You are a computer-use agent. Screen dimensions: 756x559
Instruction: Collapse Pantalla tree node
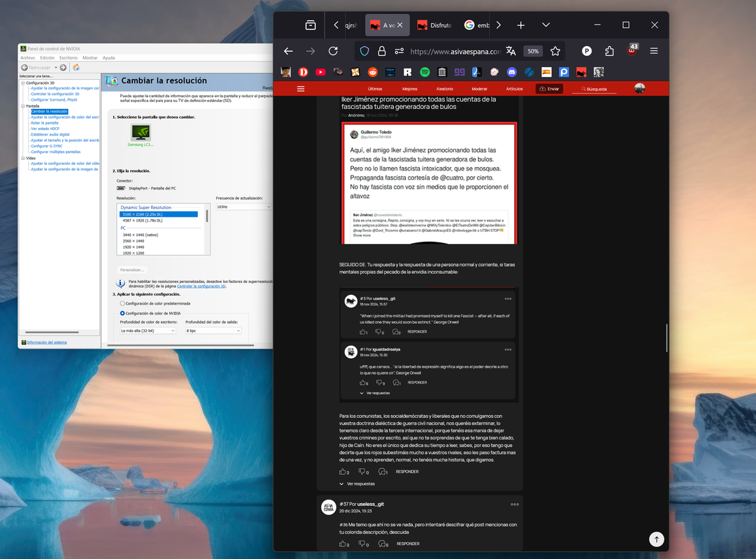point(22,106)
